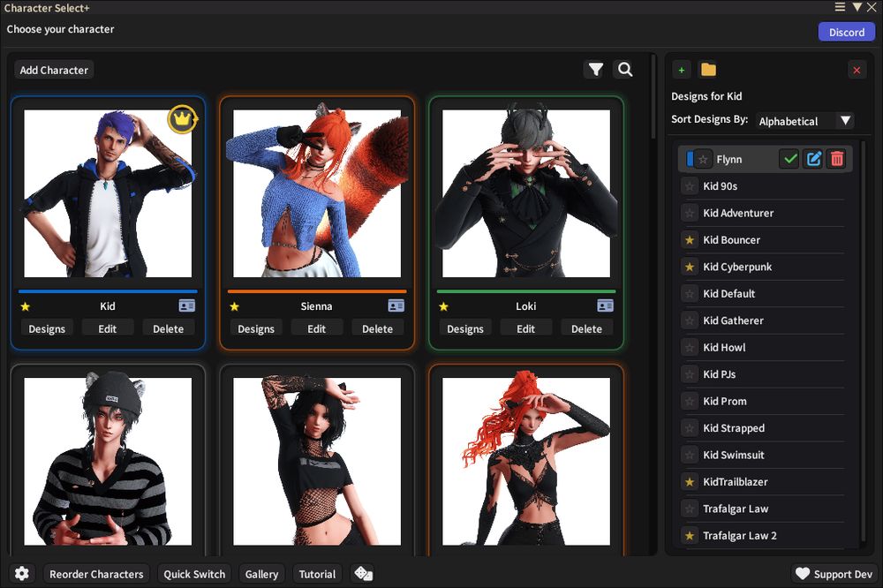Open the Gallery

click(262, 574)
